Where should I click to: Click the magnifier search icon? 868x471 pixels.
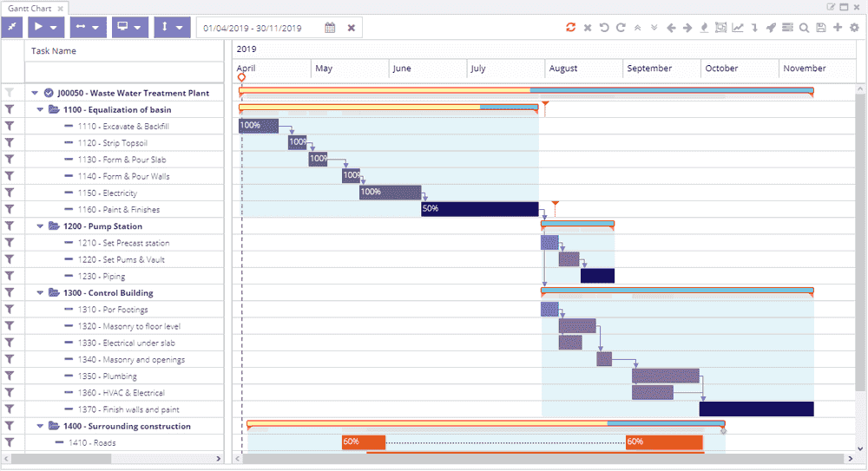(805, 28)
